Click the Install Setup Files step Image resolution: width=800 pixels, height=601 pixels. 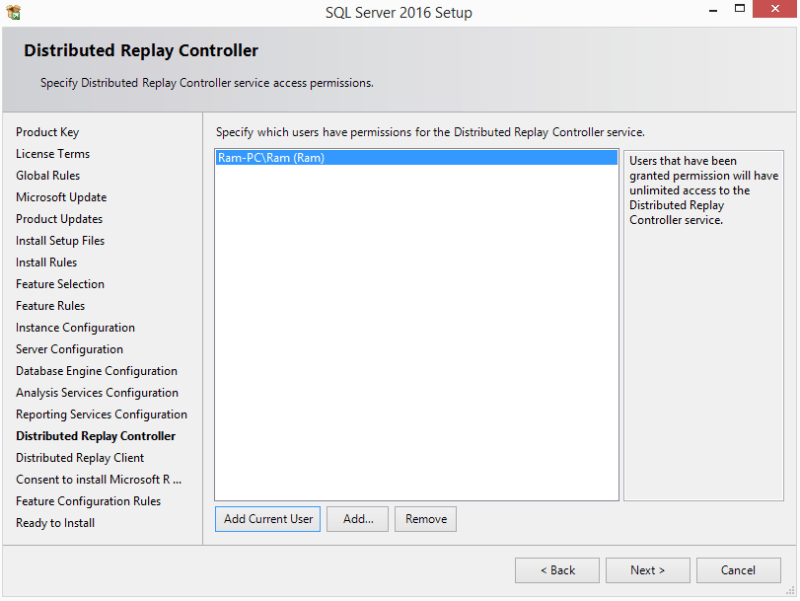60,241
